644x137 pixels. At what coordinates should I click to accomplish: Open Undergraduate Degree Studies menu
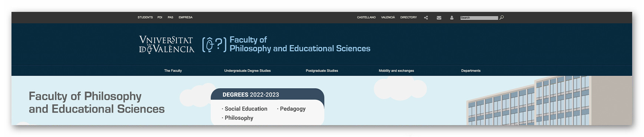pyautogui.click(x=248, y=71)
